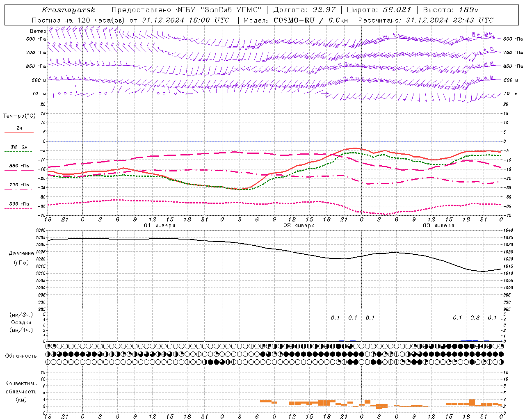
Task: Click the 03 января date label
Action: 438,226
